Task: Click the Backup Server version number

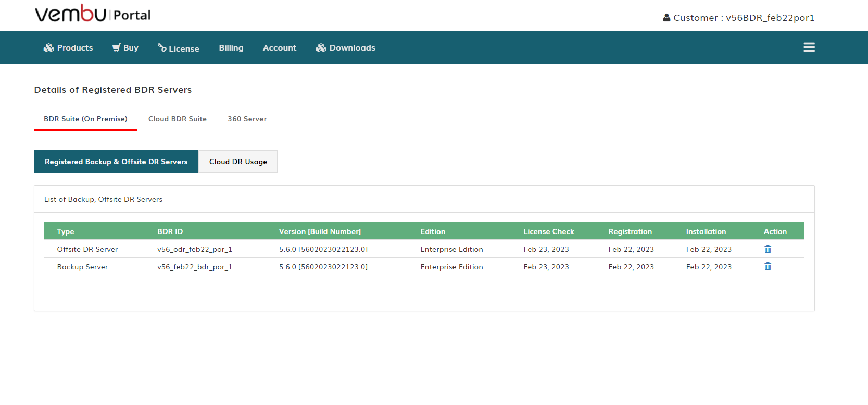Action: (323, 267)
